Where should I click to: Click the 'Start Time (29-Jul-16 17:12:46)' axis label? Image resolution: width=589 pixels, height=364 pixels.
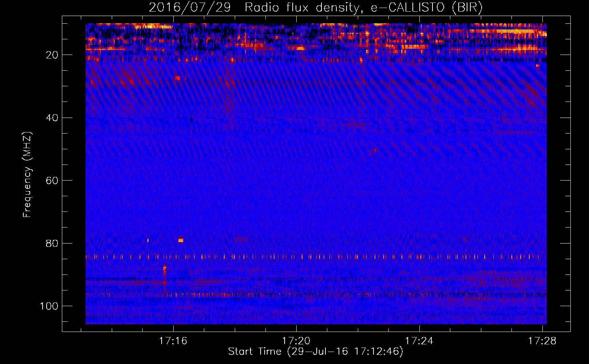[x=316, y=352]
